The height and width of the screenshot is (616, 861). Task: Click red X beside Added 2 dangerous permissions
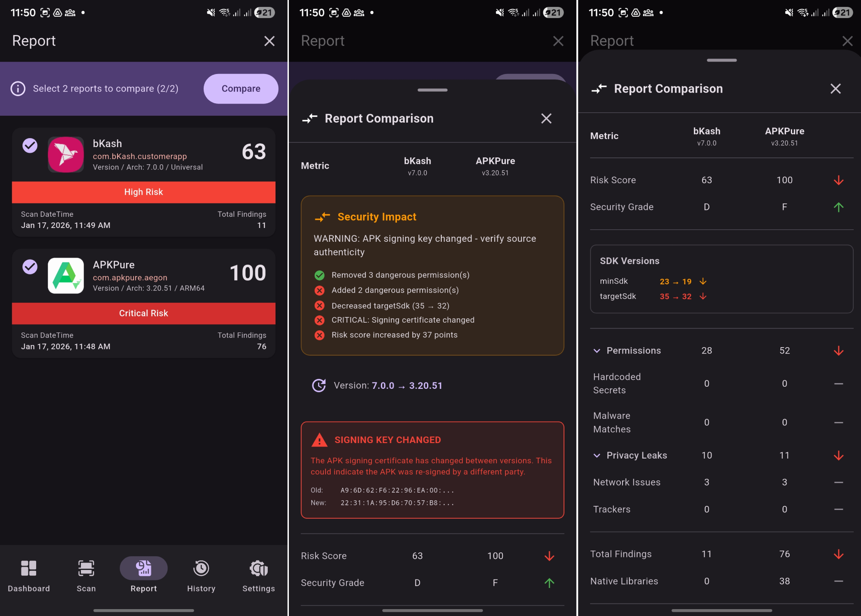(319, 291)
